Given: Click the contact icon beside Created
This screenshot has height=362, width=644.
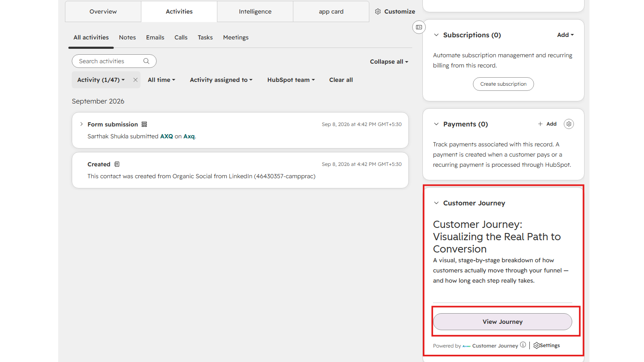Looking at the screenshot, I should click(117, 164).
